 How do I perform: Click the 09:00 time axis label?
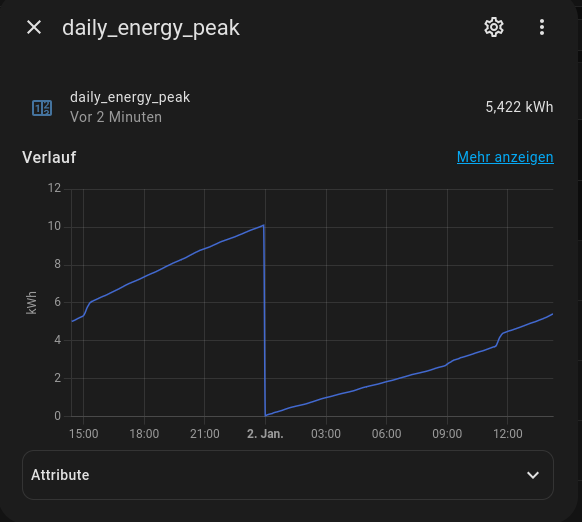447,434
